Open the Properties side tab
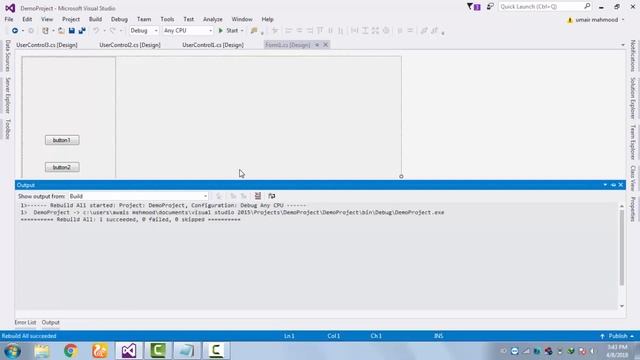Screen dimensions: 640x360 [x=633, y=209]
